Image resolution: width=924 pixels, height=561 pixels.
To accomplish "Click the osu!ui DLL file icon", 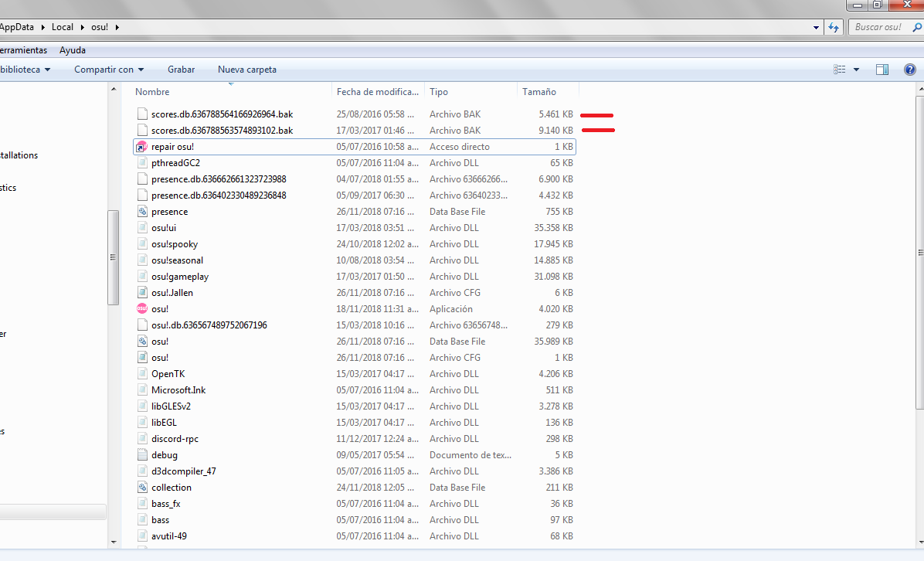I will (x=142, y=228).
